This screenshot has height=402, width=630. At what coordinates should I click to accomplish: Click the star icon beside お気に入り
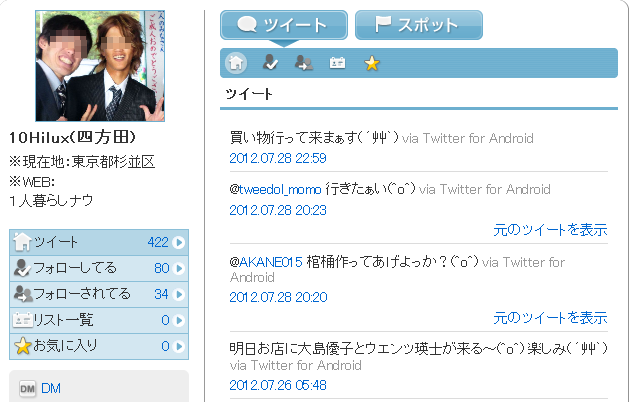(x=22, y=346)
